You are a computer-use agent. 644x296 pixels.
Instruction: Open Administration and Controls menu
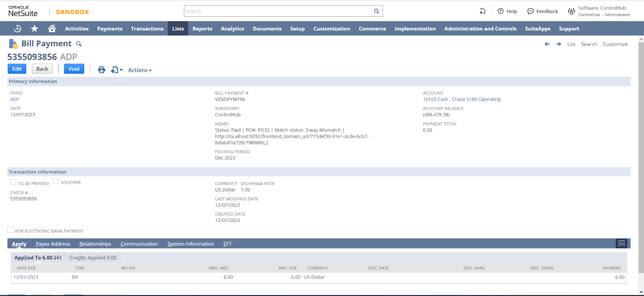480,29
